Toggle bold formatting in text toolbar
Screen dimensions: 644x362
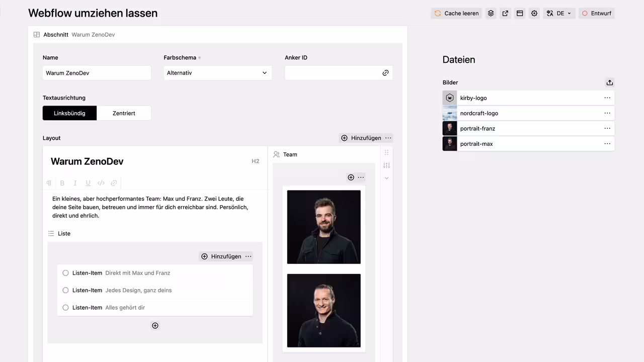pos(62,183)
